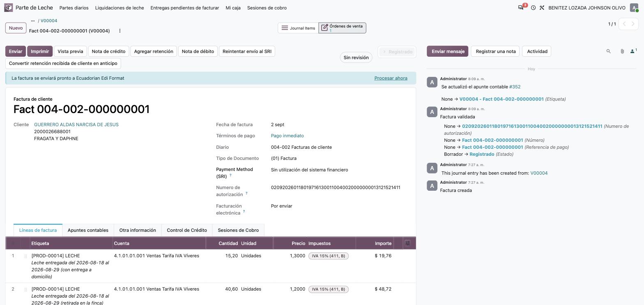Switch to the Control de Crédito tab
Image resolution: width=644 pixels, height=305 pixels.
tap(187, 230)
